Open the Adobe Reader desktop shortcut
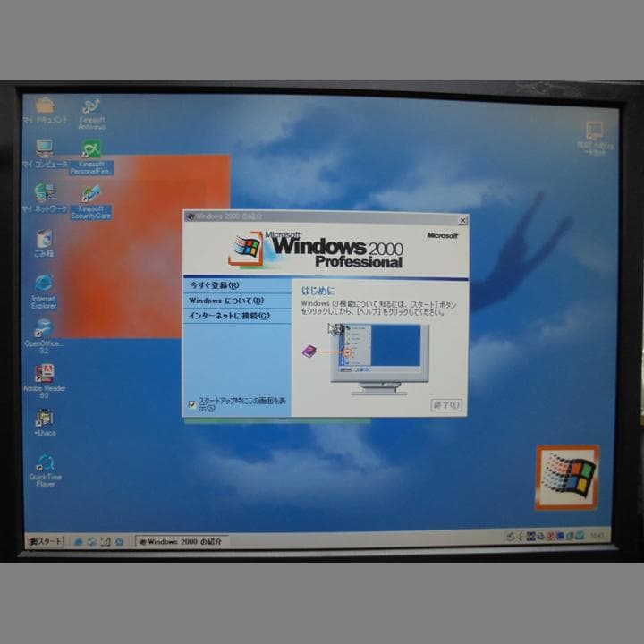 point(44,381)
